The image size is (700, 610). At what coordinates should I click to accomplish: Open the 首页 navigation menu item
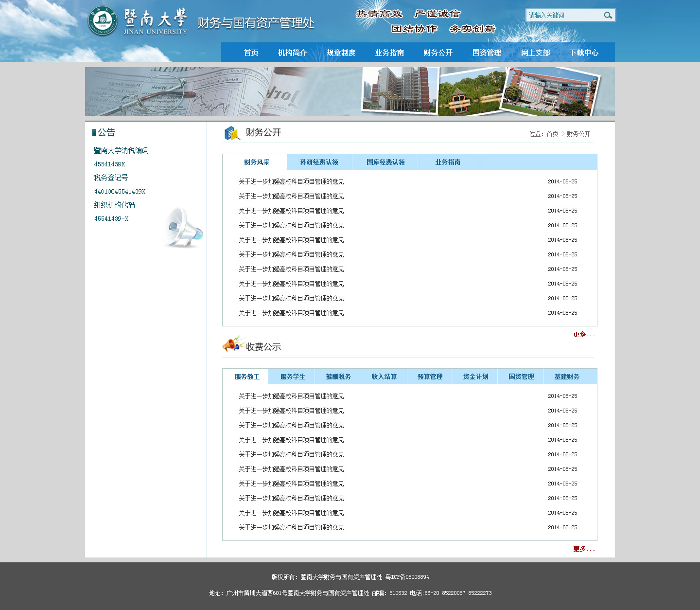251,53
